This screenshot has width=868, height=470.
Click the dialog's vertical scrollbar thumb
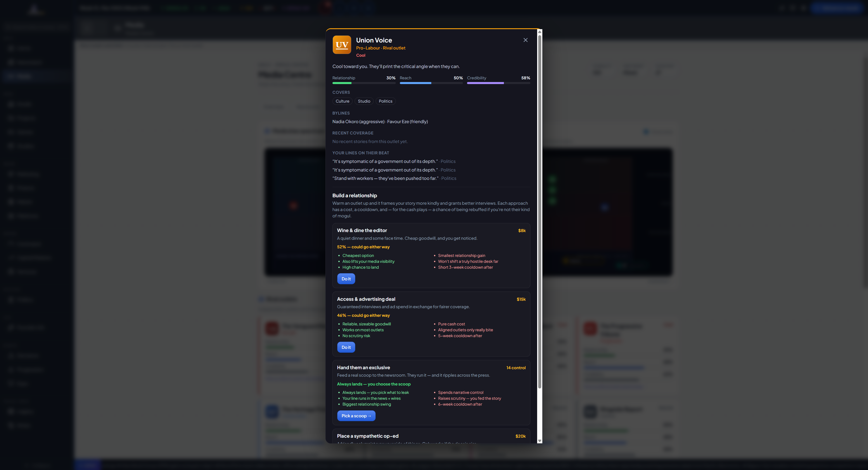(x=539, y=211)
